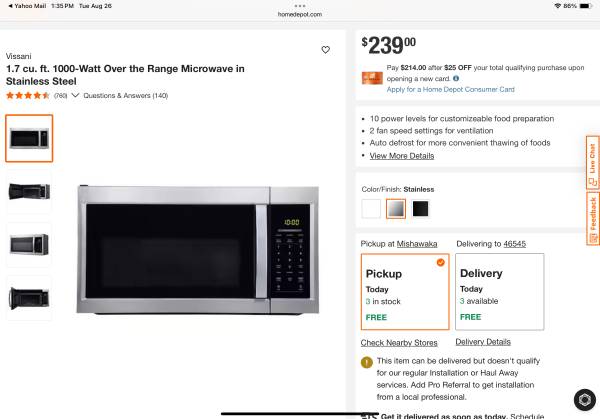Return to Yahoo Mail via back arrow
600x419 pixels.
point(27,6)
